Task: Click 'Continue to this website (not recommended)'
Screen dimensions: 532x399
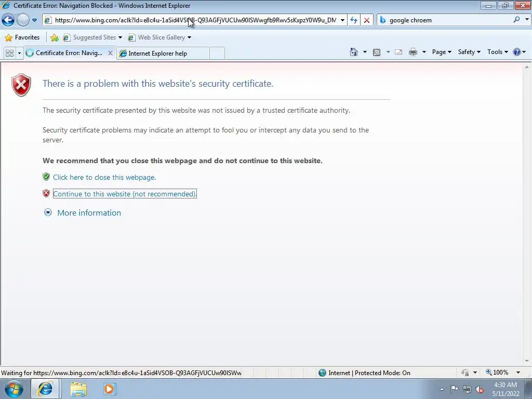Action: [x=125, y=194]
